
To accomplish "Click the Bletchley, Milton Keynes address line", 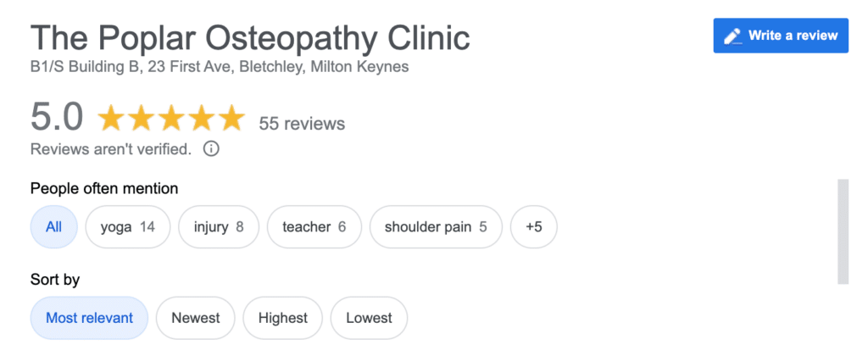I will point(220,67).
